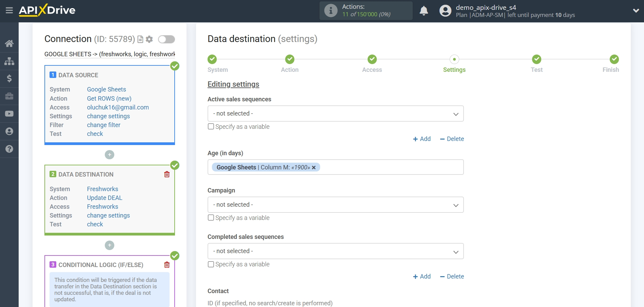Click the connection name title field
Screen dimensions: 644x307
pyautogui.click(x=110, y=54)
